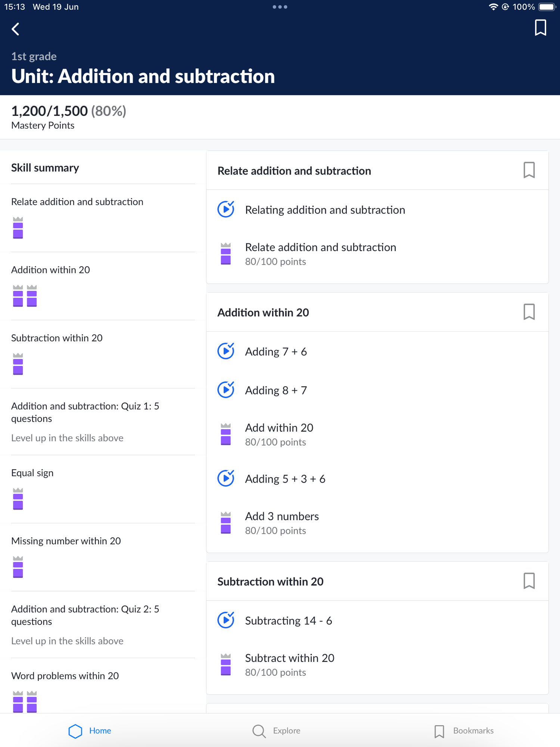Viewport: 560px width, 747px height.
Task: Select Missing number within 20 skill
Action: (66, 541)
